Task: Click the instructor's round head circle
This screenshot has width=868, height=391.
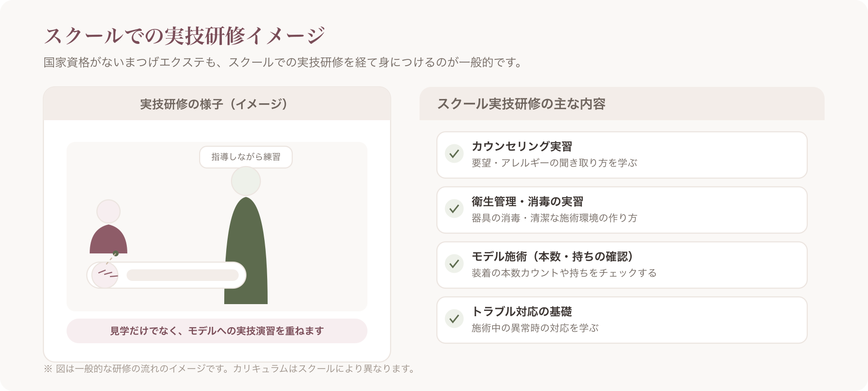Action: [246, 181]
